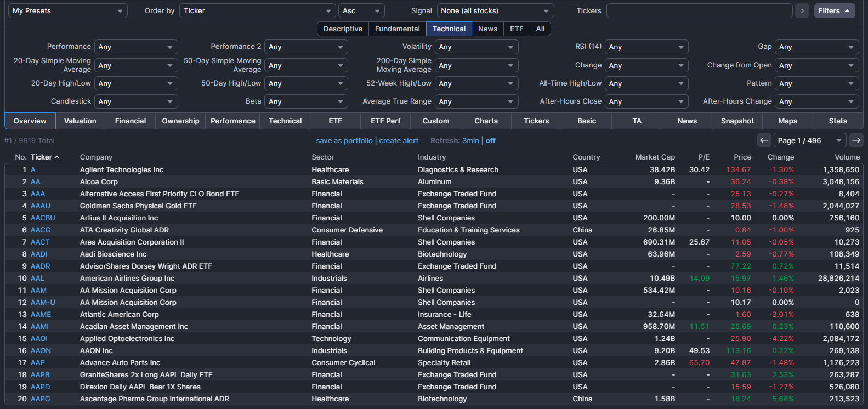Go to next results page arrow
Image resolution: width=868 pixels, height=409 pixels.
pyautogui.click(x=856, y=140)
